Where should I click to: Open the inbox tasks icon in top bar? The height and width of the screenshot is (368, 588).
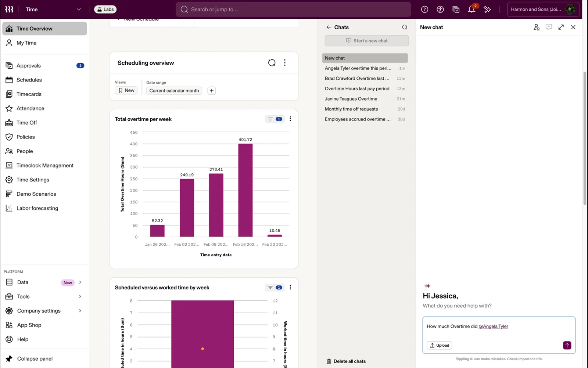point(456,10)
